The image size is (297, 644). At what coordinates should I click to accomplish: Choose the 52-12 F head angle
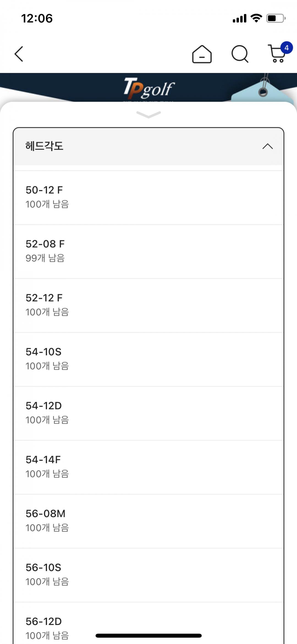tap(148, 305)
